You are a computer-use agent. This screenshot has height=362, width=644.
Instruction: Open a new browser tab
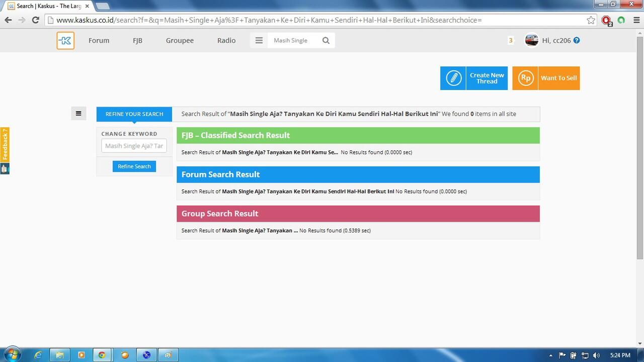click(103, 6)
